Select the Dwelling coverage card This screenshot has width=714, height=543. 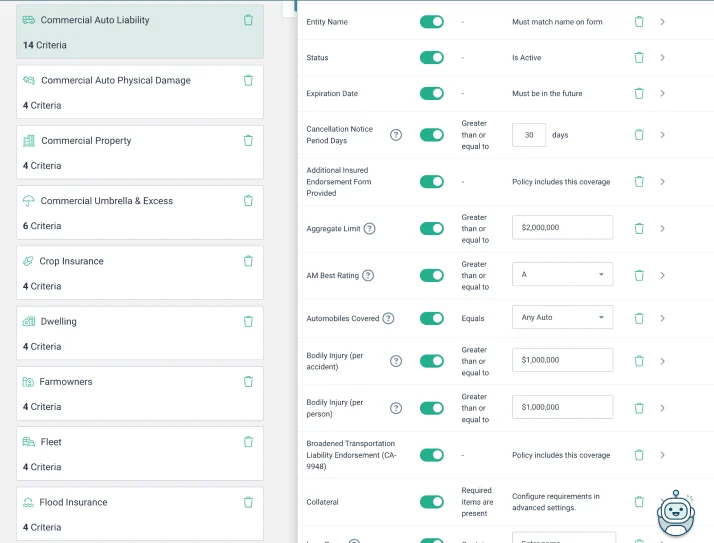tap(140, 333)
